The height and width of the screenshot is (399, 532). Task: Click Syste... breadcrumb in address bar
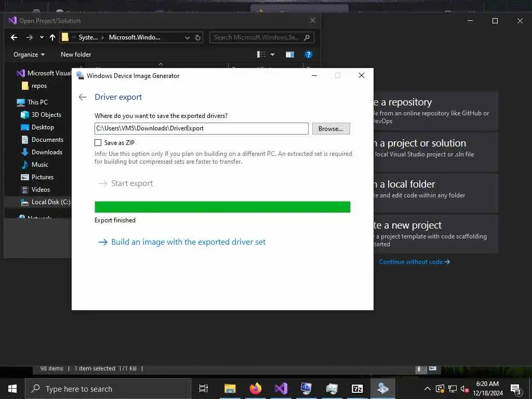[88, 37]
